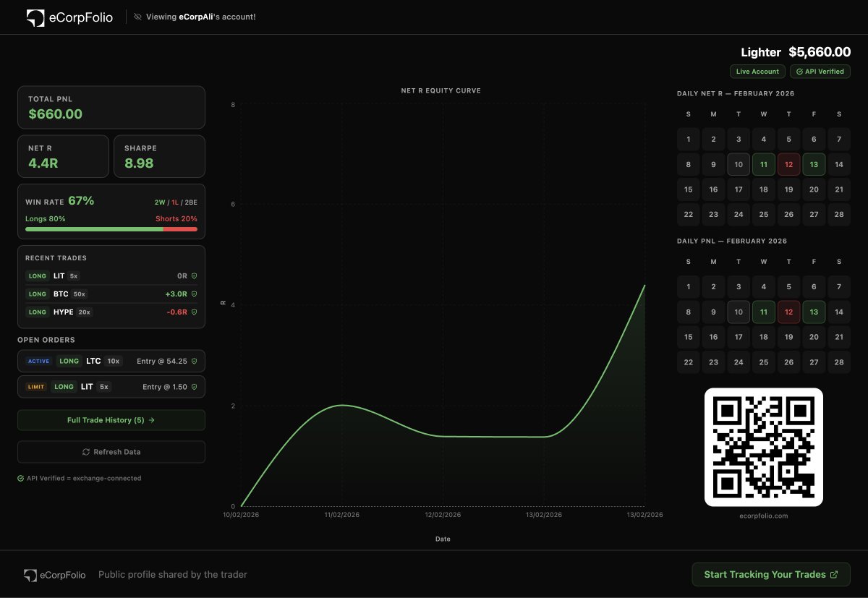Select day 11 in Daily Net R calendar
Screen dimensions: 868x598
tap(764, 165)
